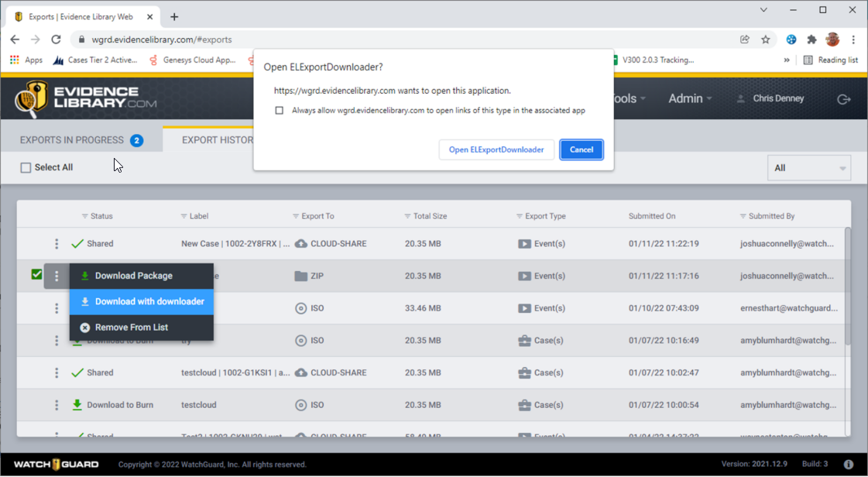Open V300 2.0.3 Tracking bookmark

point(654,60)
